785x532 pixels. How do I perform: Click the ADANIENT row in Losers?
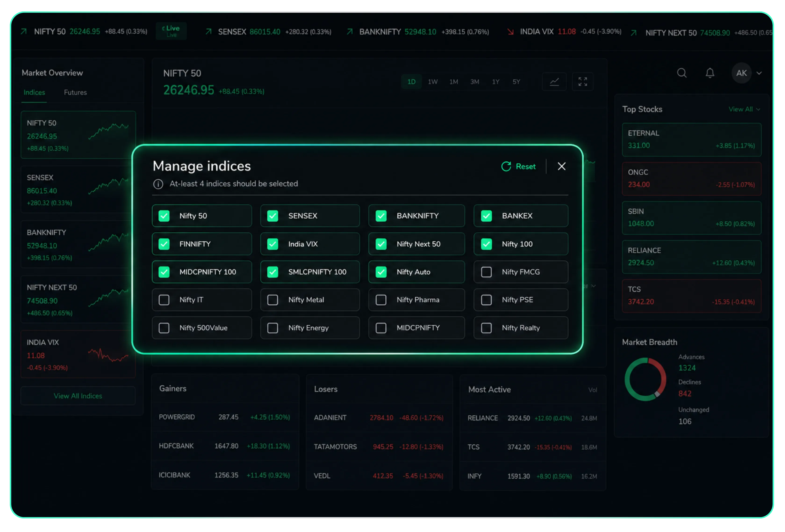(379, 418)
